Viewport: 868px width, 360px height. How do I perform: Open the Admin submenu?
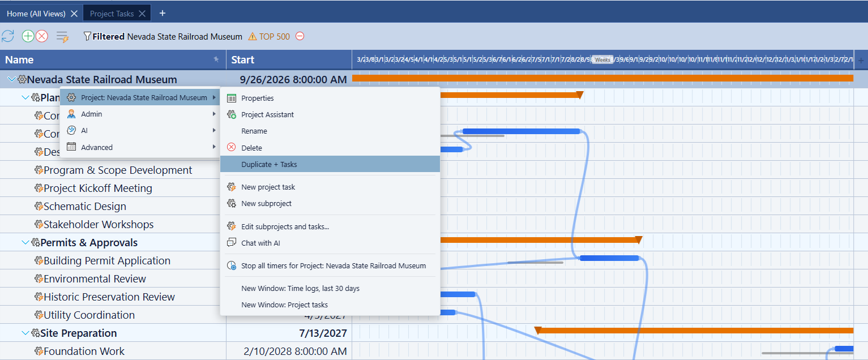pyautogui.click(x=140, y=114)
